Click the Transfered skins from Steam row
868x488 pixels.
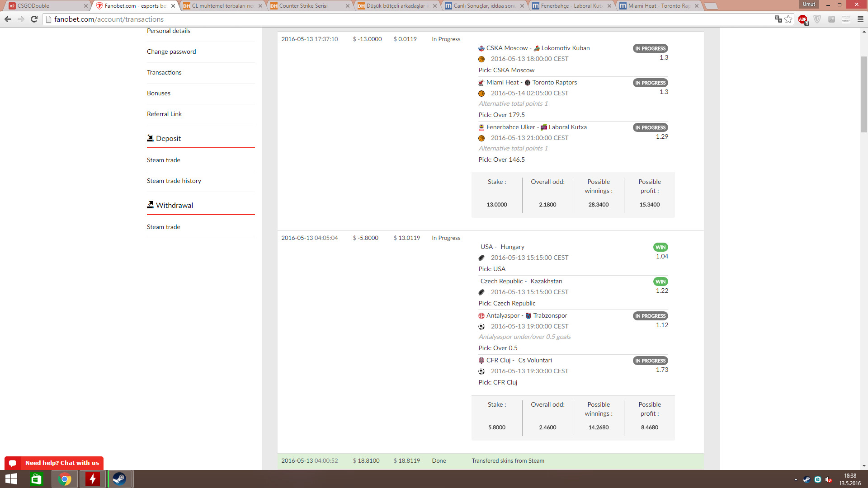(x=491, y=461)
